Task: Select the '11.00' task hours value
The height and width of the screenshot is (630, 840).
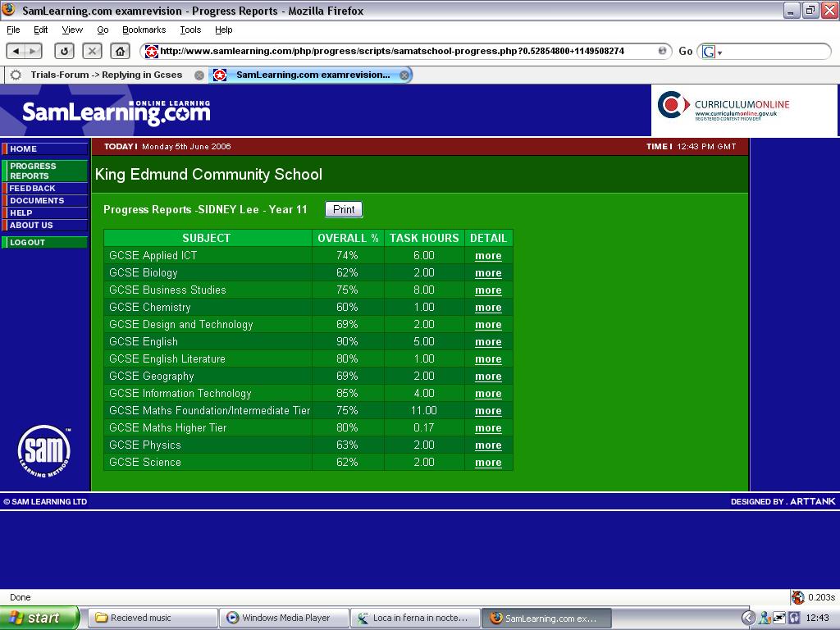Action: click(x=424, y=411)
